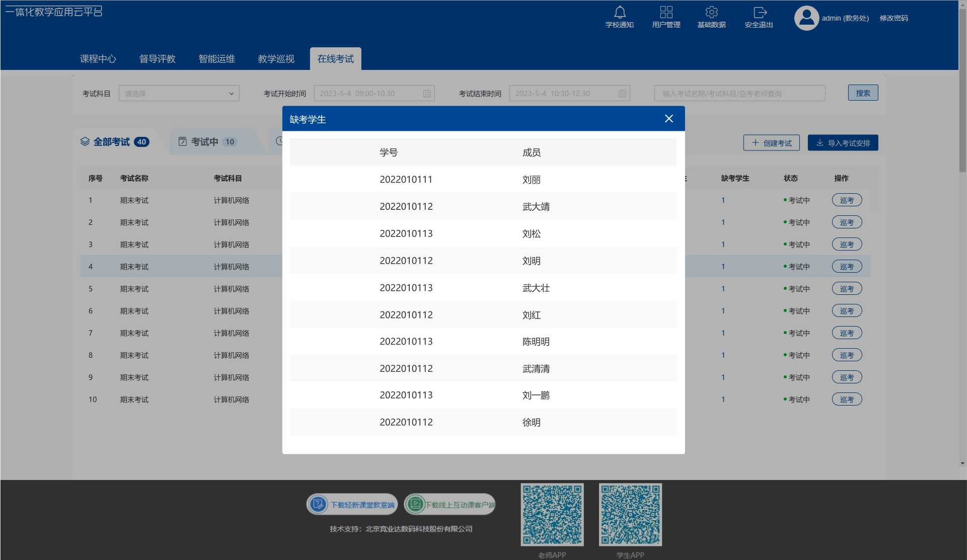The width and height of the screenshot is (967, 560).
Task: Click student name 武大靖
Action: [536, 207]
